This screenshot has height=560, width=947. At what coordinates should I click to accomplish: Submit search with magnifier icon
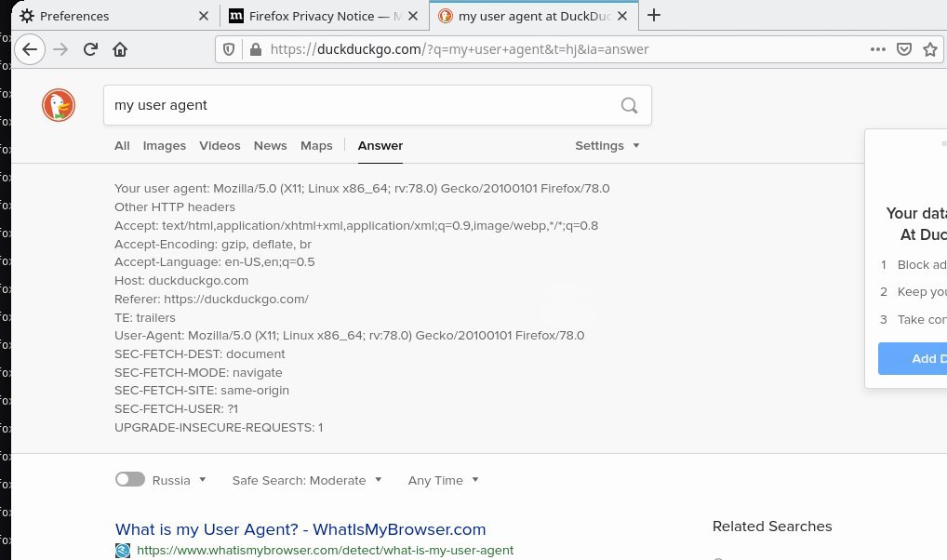(630, 105)
